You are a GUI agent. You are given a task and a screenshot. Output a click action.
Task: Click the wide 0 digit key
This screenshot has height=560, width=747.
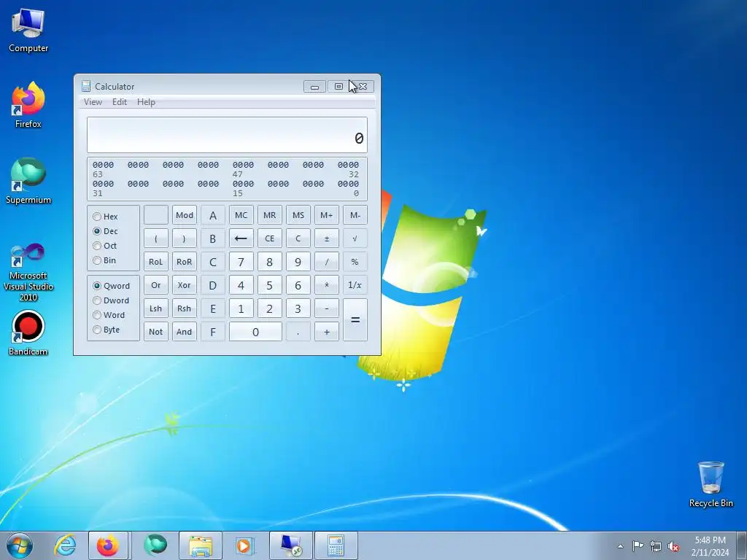[255, 332]
